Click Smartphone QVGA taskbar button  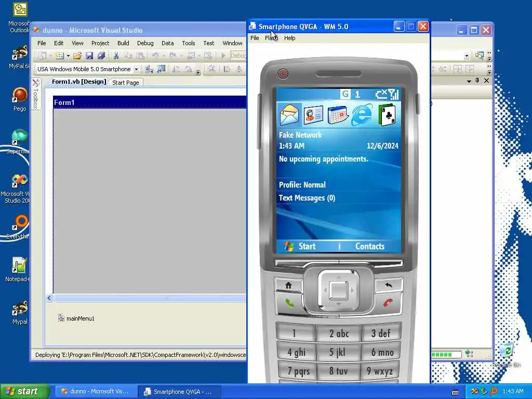pyautogui.click(x=179, y=392)
